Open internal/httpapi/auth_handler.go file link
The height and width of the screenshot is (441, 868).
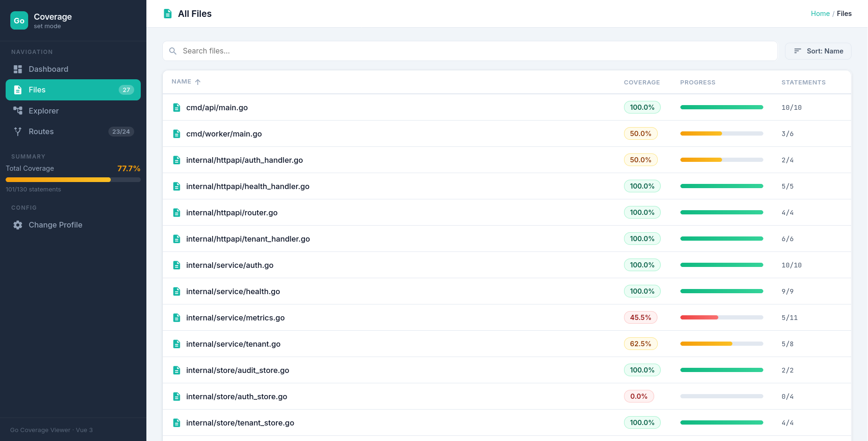coord(244,160)
